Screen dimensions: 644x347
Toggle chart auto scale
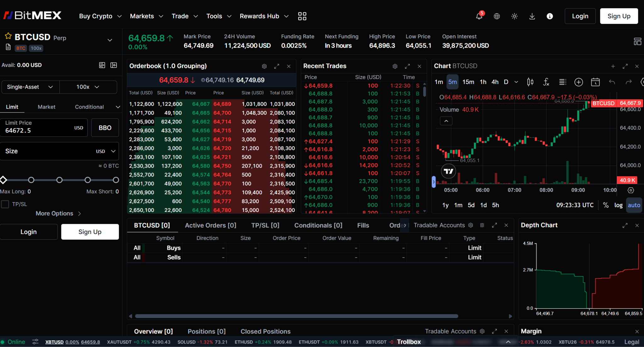click(634, 205)
